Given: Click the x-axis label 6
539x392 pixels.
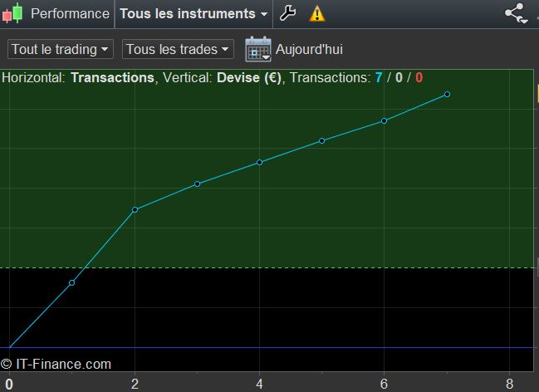Looking at the screenshot, I should coord(384,384).
